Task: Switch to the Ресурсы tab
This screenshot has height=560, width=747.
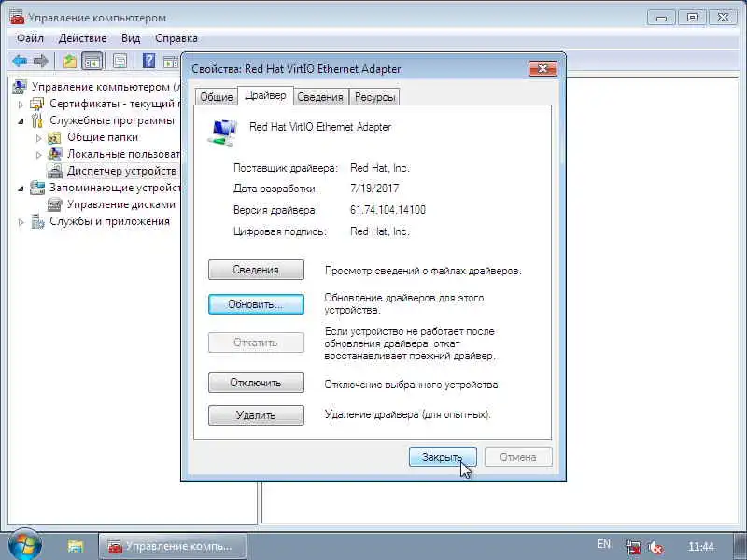Action: coord(374,97)
